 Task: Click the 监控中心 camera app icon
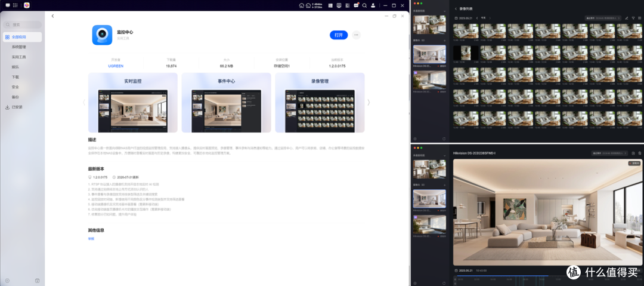[103, 35]
